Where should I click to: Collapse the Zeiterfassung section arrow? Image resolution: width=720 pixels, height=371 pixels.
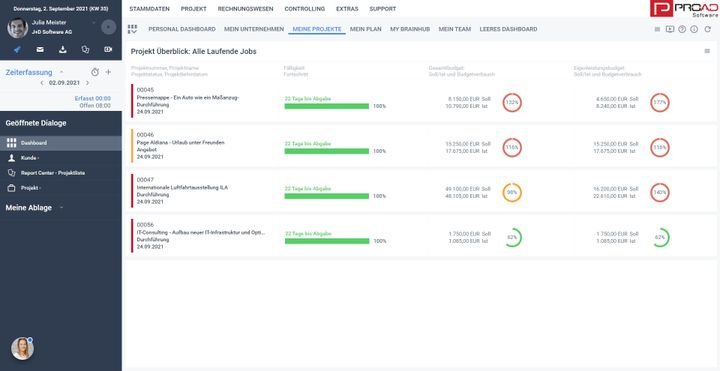click(62, 72)
